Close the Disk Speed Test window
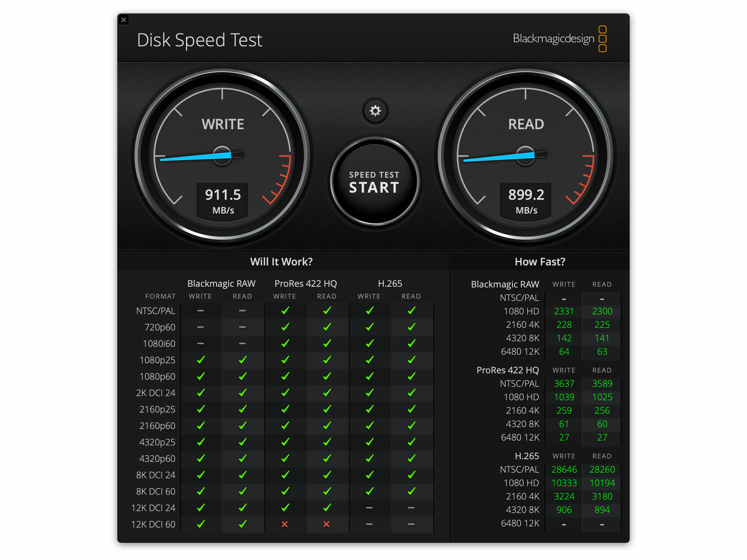The width and height of the screenshot is (747, 560). click(124, 20)
